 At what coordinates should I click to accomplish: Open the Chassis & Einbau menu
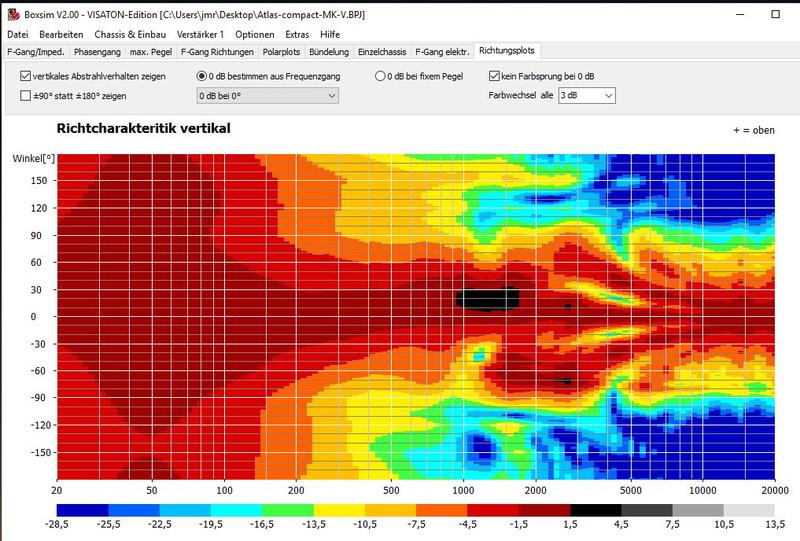(130, 34)
